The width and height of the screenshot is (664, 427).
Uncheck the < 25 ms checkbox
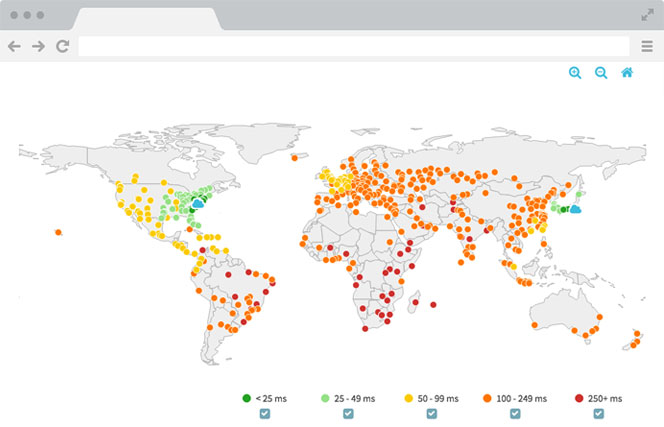[264, 413]
